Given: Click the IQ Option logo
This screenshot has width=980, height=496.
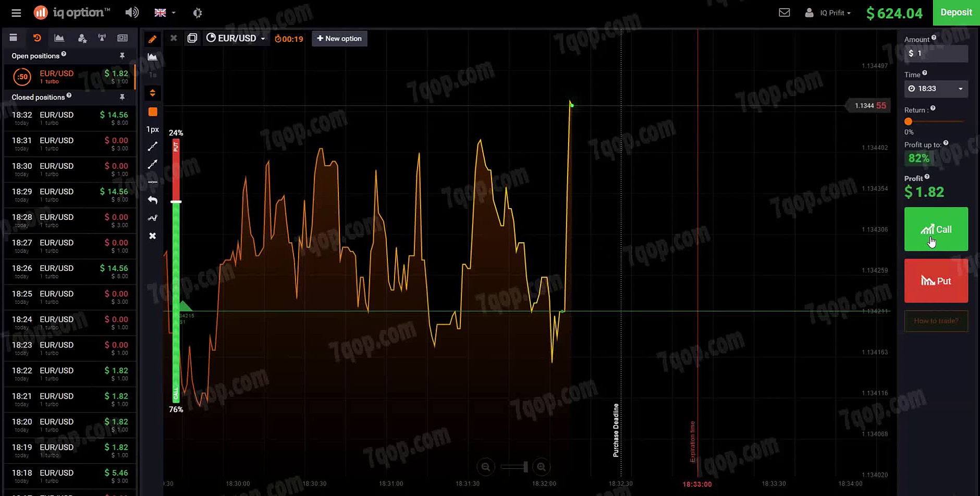Looking at the screenshot, I should 72,13.
